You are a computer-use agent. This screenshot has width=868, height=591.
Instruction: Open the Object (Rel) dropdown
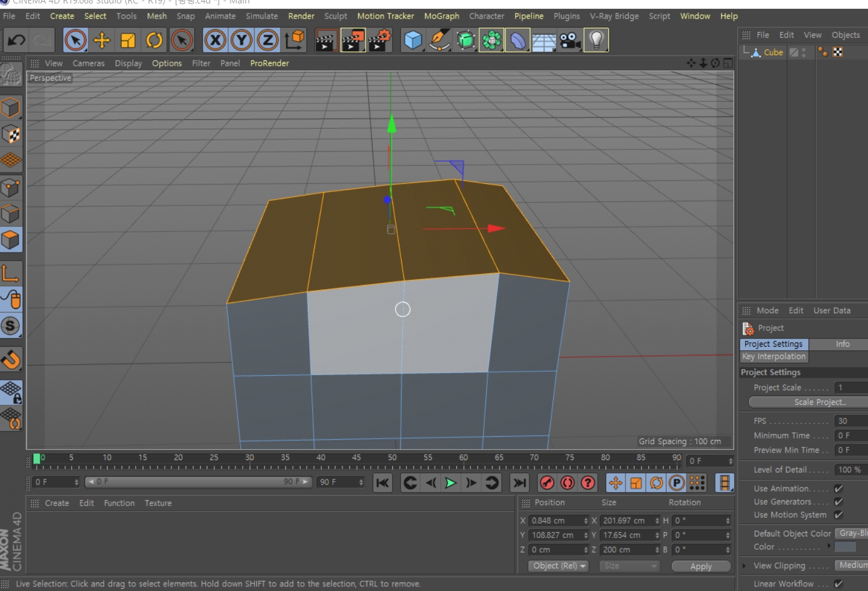click(x=559, y=566)
